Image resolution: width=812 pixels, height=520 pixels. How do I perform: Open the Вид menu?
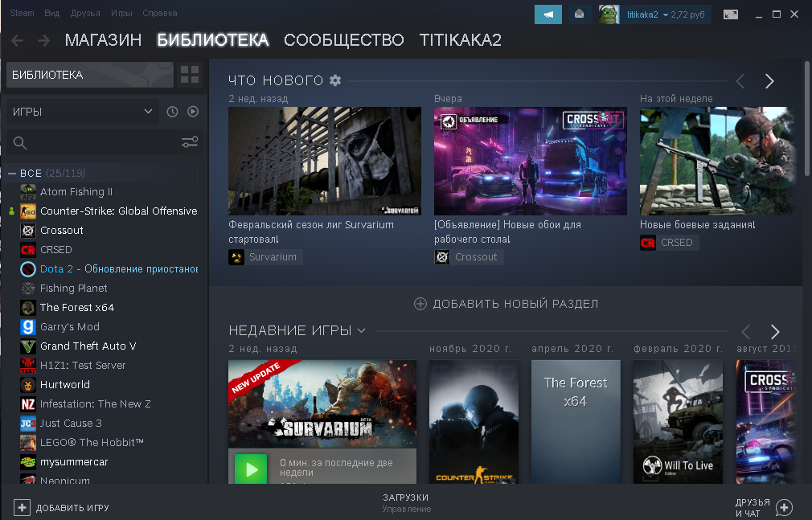[51, 13]
